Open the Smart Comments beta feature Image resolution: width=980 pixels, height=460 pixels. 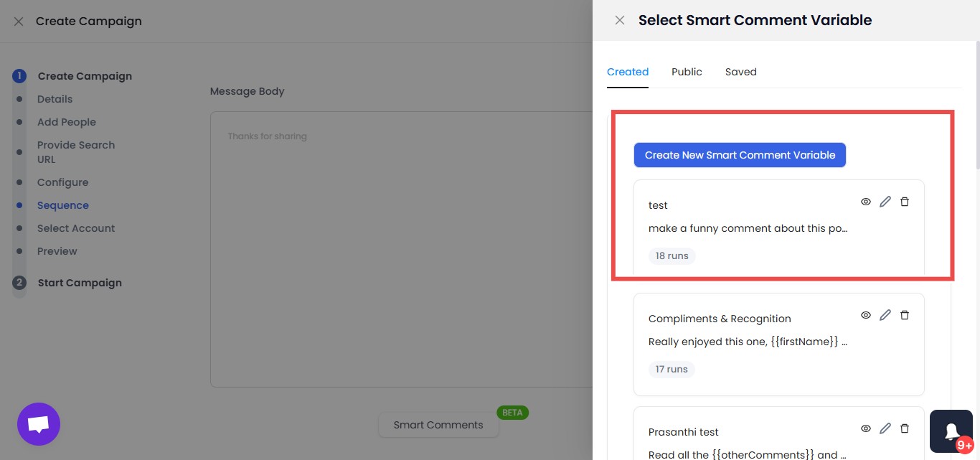438,425
